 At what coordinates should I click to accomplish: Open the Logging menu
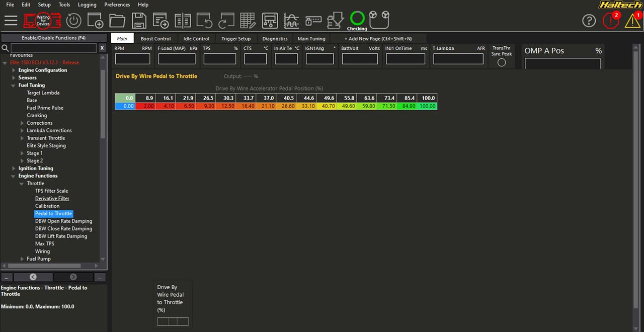tap(87, 5)
